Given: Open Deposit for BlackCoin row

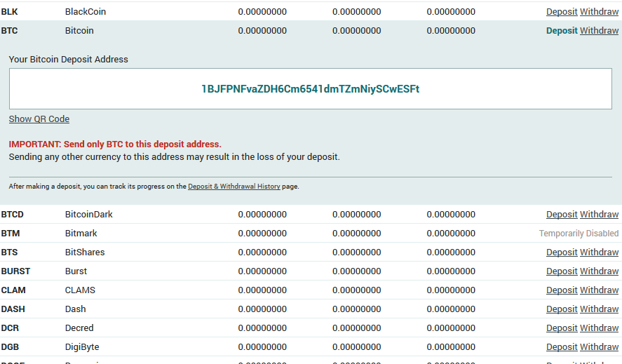Looking at the screenshot, I should tap(562, 12).
